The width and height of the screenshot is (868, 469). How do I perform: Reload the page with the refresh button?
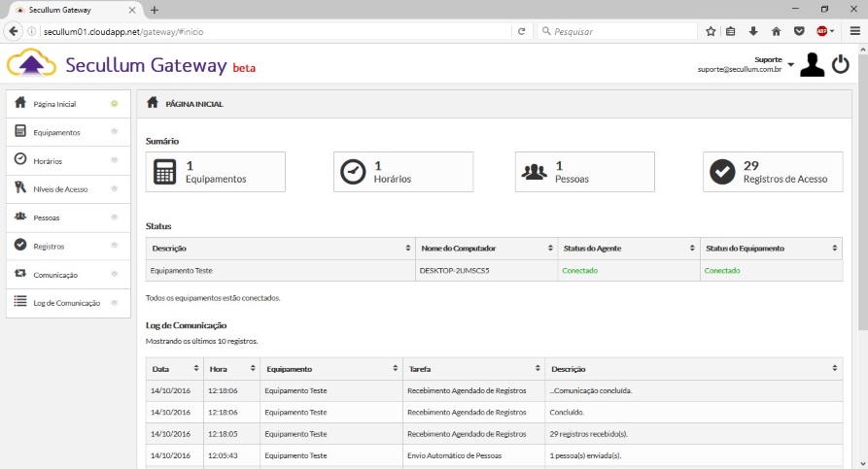[x=522, y=31]
